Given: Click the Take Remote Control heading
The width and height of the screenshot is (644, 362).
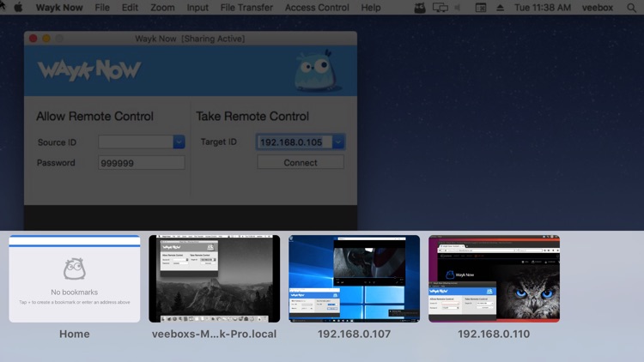Looking at the screenshot, I should click(252, 116).
